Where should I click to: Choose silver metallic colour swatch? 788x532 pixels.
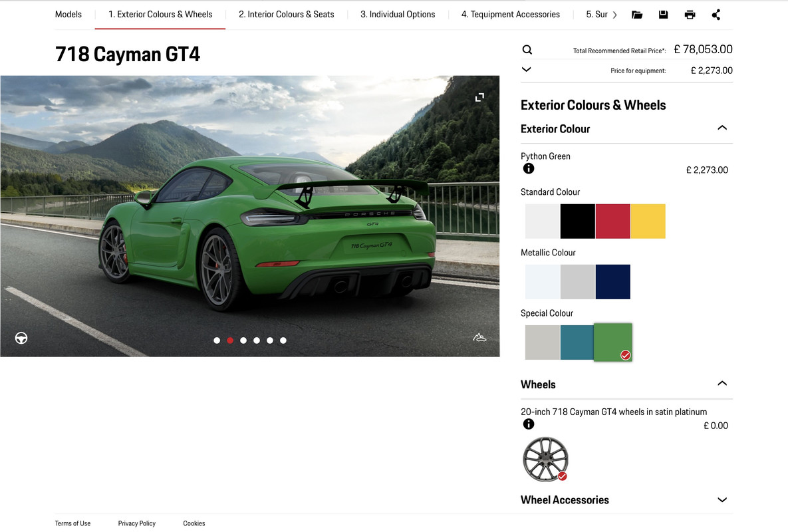click(577, 282)
